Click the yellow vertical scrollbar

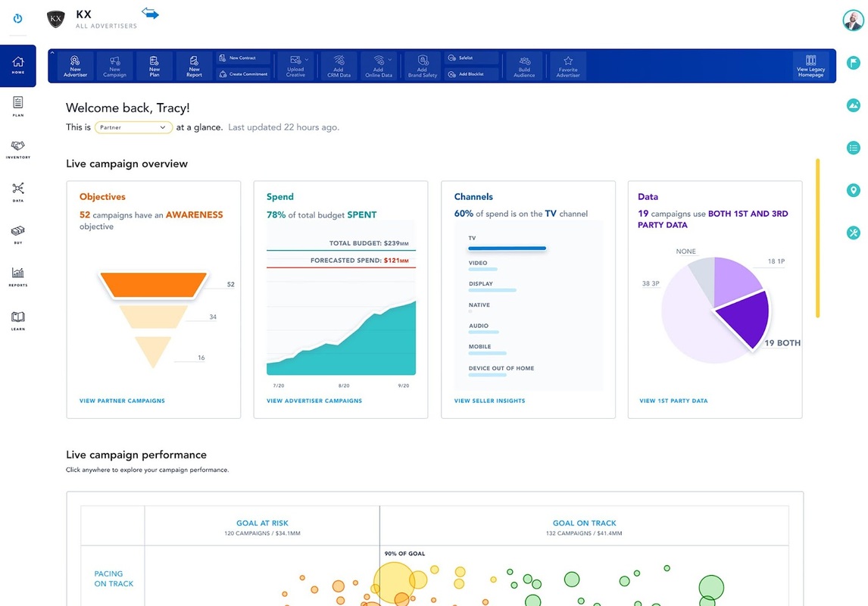click(x=817, y=238)
